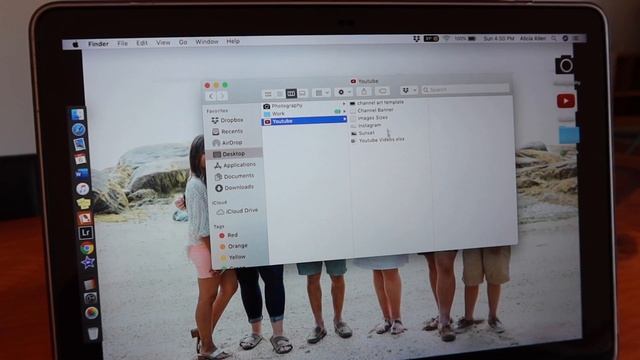Open the Finder menu
Screen dimensions: 640x360
[98, 44]
